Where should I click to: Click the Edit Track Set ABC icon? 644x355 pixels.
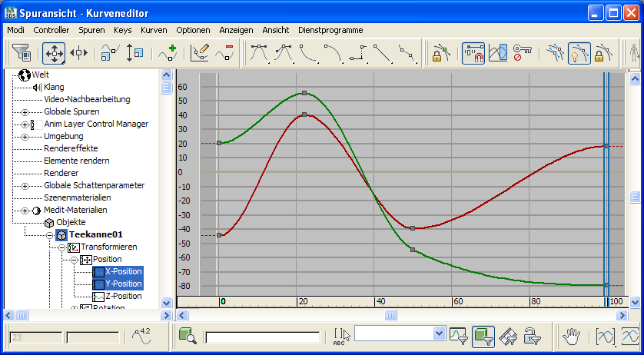[x=341, y=336]
